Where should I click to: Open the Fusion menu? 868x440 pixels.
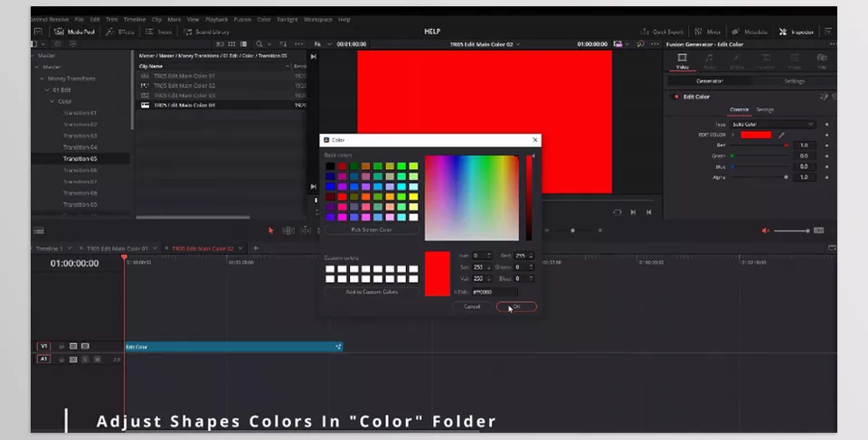[242, 19]
